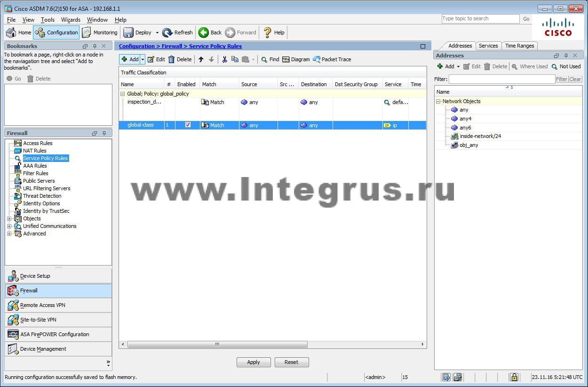The width and height of the screenshot is (588, 387).
Task: Select AAA Rules tree item
Action: coord(35,166)
